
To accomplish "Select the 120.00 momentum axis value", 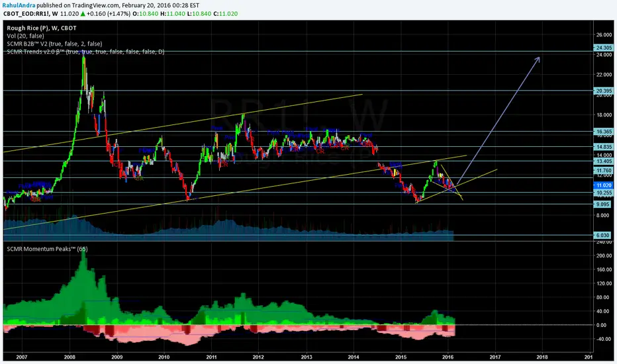I will click(x=604, y=283).
